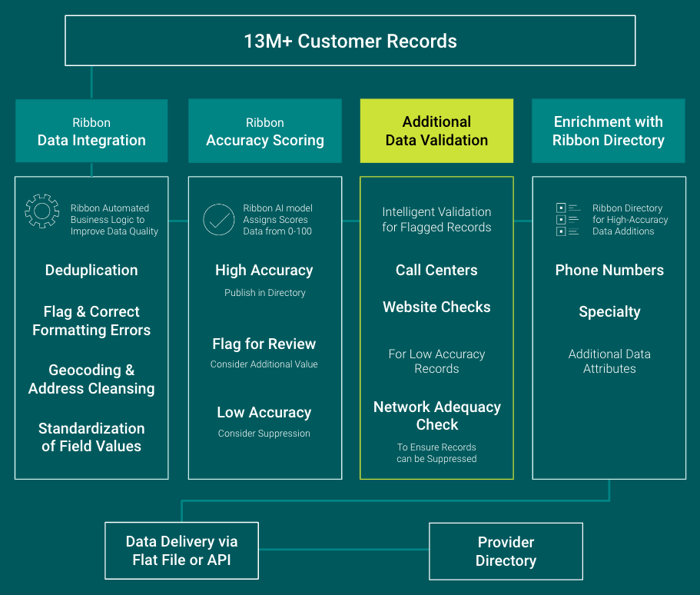Select the 13M+ Customer Records box

(350, 41)
